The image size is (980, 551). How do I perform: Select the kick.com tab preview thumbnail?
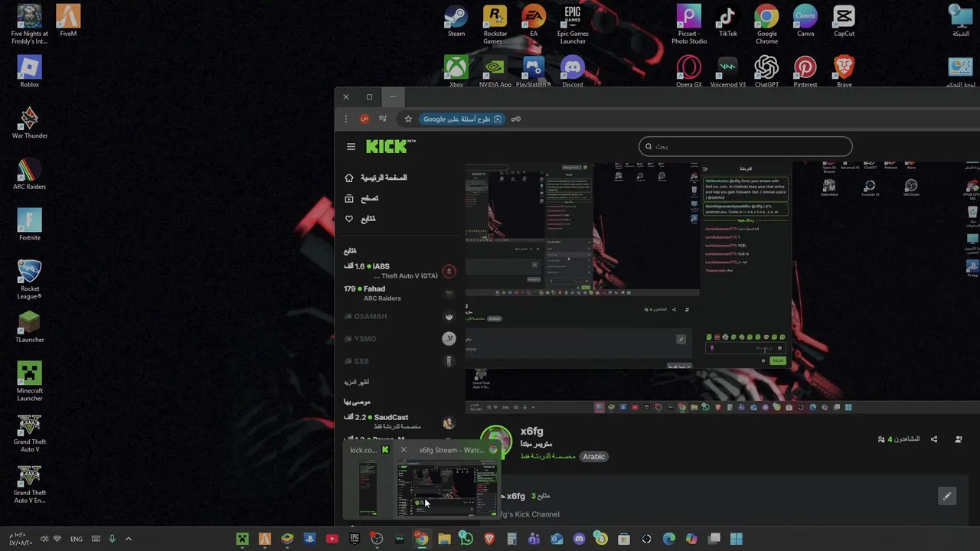click(x=367, y=488)
